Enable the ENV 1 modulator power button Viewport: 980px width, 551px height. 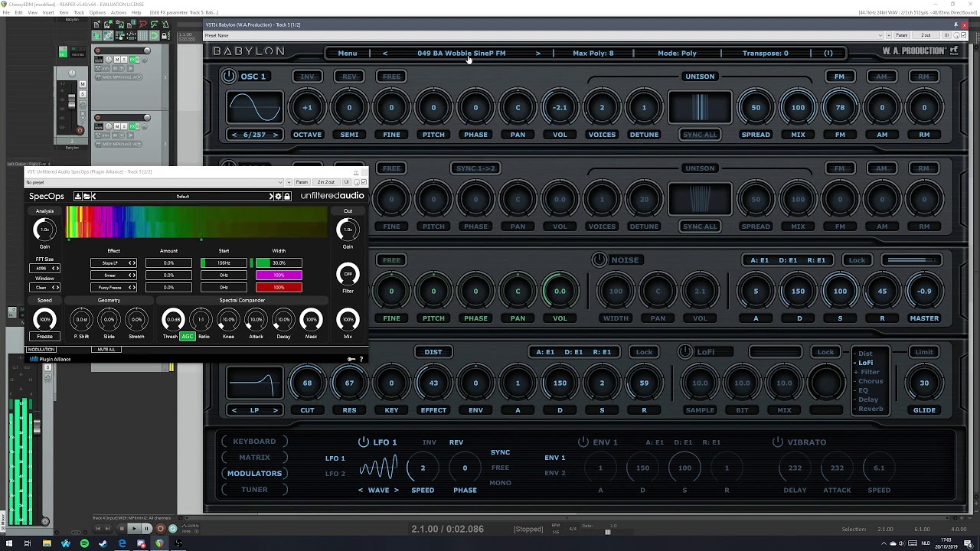click(583, 442)
